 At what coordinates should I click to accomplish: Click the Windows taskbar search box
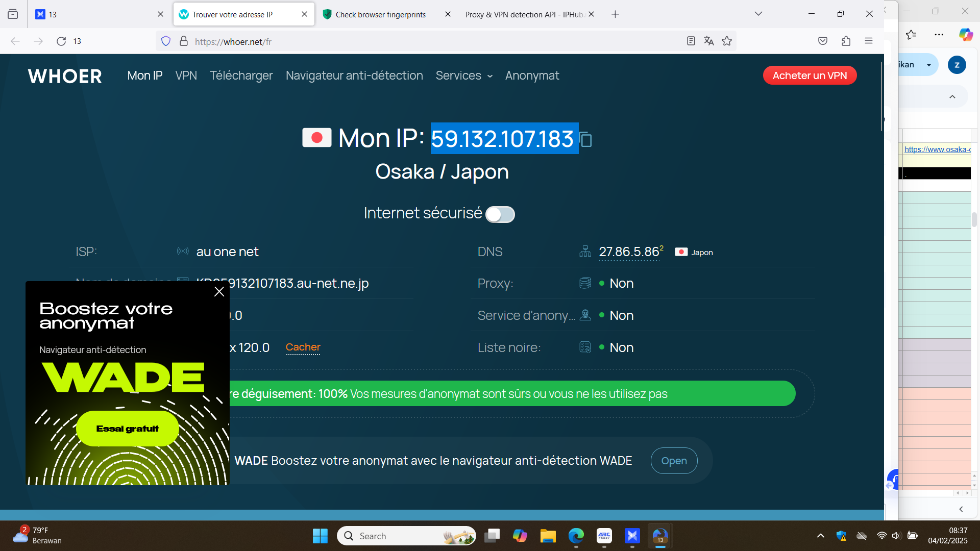point(406,536)
